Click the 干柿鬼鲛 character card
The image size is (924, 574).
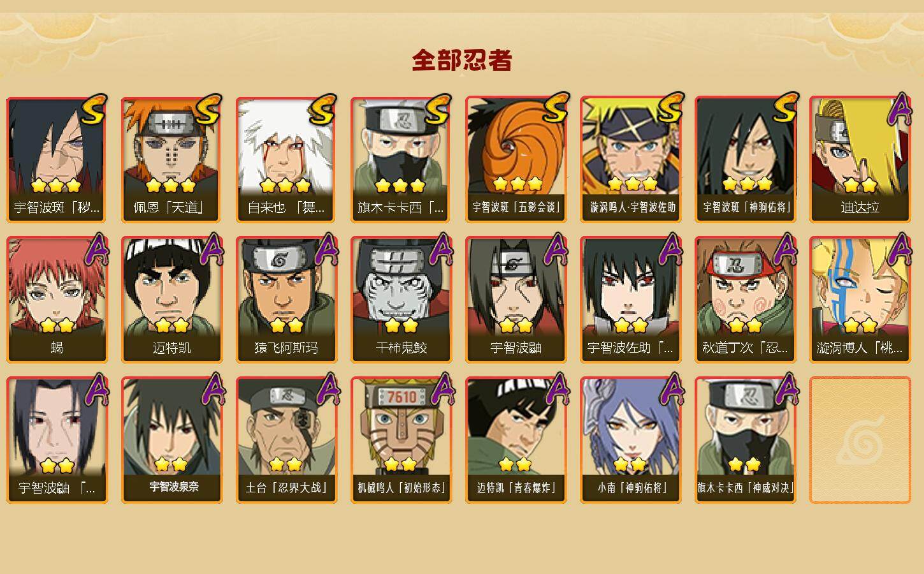click(x=401, y=300)
